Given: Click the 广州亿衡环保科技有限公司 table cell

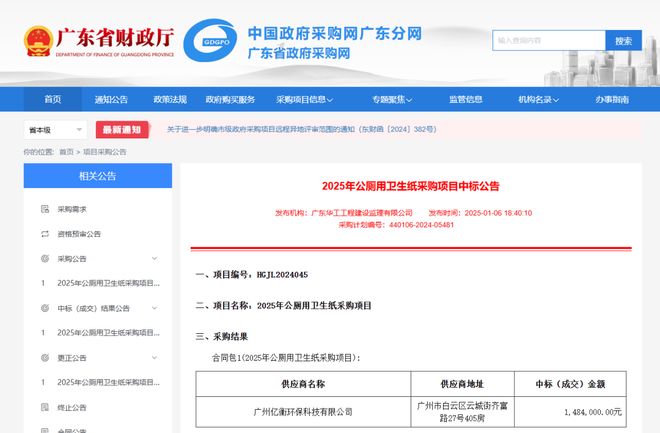Looking at the screenshot, I should coord(303,412).
